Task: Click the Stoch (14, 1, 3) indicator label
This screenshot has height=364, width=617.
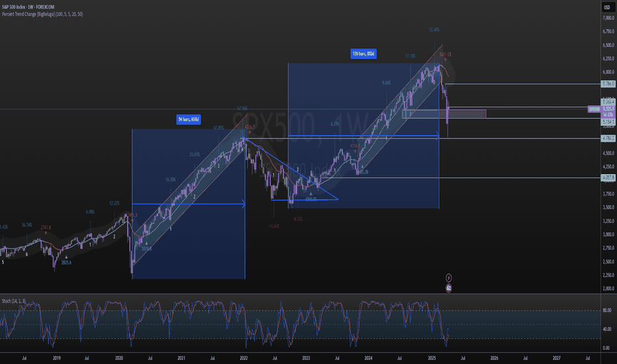Action: tap(14, 301)
